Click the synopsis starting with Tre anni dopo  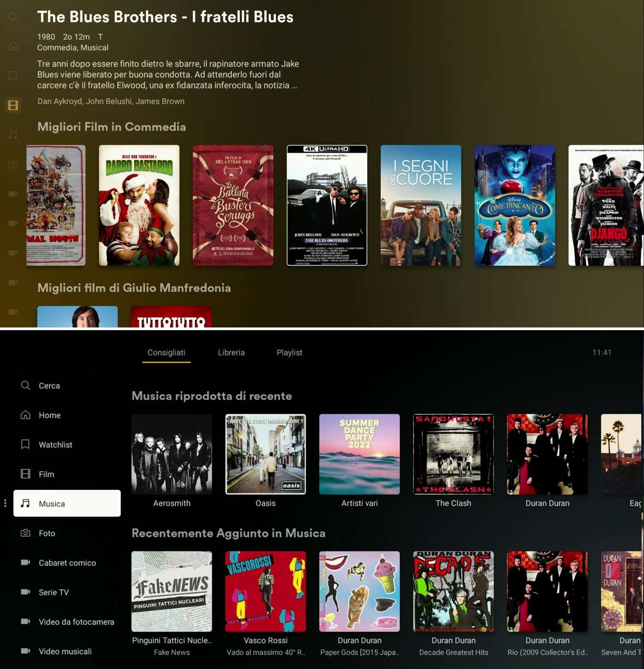click(x=168, y=75)
